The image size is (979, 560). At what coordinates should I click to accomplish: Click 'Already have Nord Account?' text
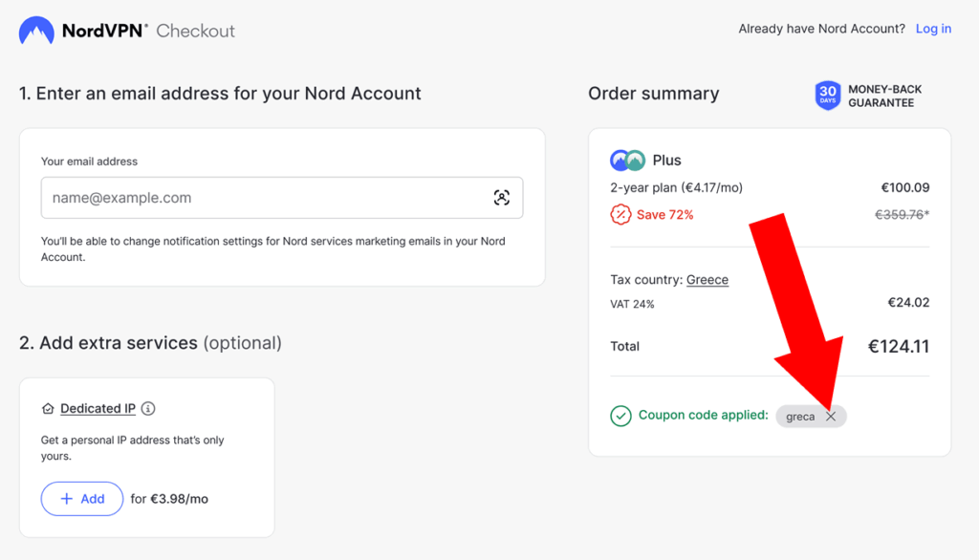[x=821, y=29]
